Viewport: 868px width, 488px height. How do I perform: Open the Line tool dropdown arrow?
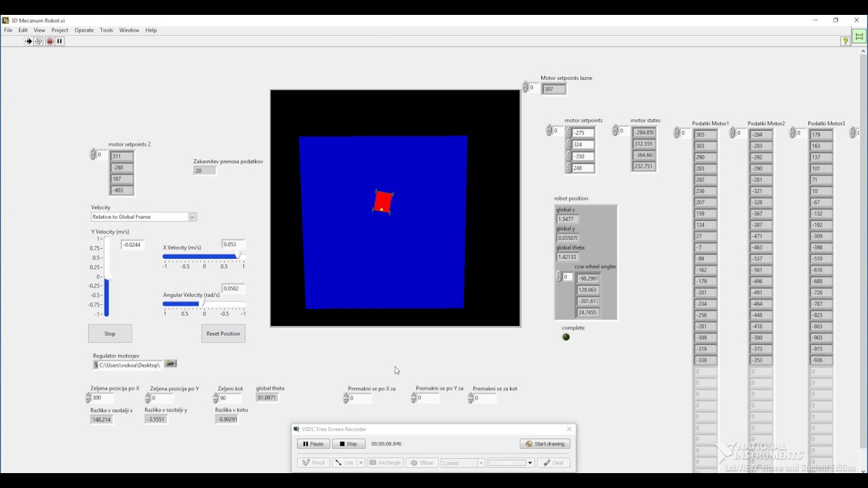click(x=361, y=463)
